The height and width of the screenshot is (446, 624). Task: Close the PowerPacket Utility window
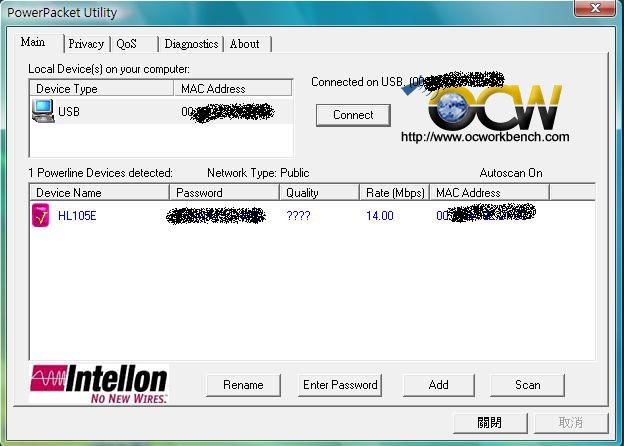pyautogui.click(x=595, y=8)
